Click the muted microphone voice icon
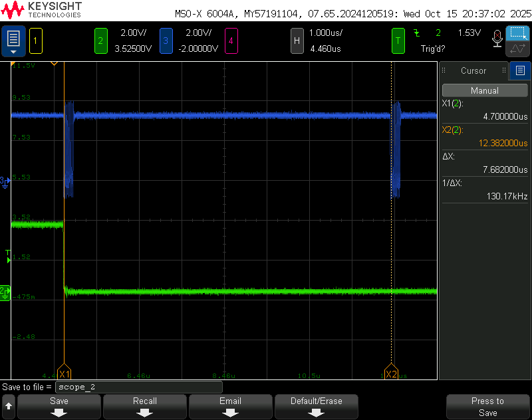This screenshot has width=532, height=420. [x=497, y=39]
